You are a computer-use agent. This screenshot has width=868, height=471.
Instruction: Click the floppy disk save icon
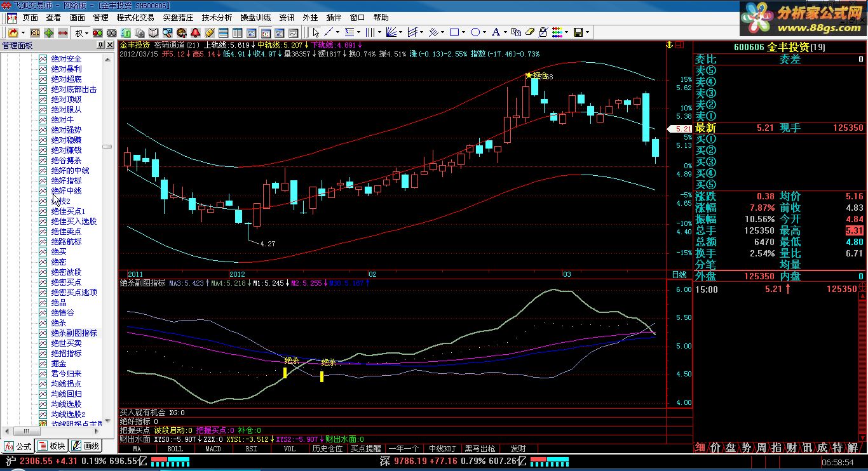tap(578, 32)
